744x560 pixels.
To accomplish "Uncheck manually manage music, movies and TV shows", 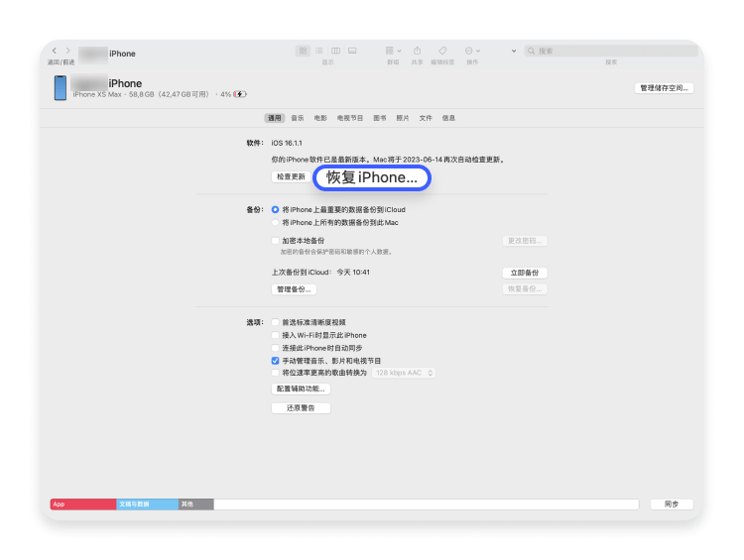I will 276,361.
